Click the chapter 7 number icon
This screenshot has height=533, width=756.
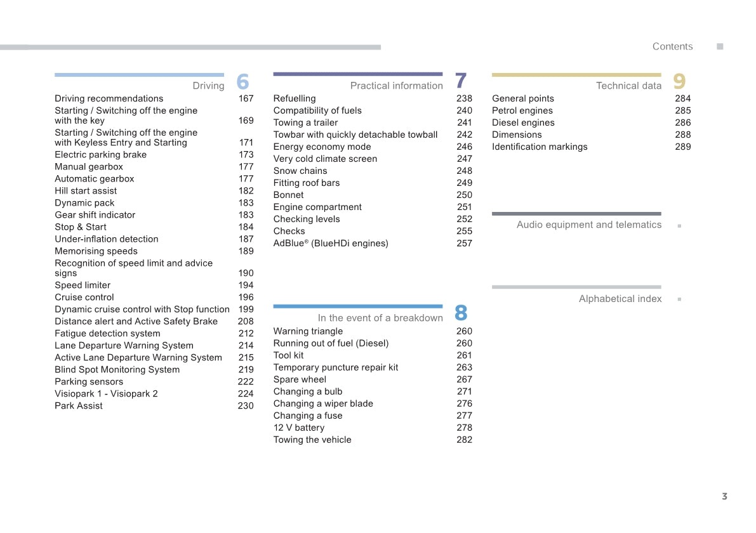[x=461, y=81]
